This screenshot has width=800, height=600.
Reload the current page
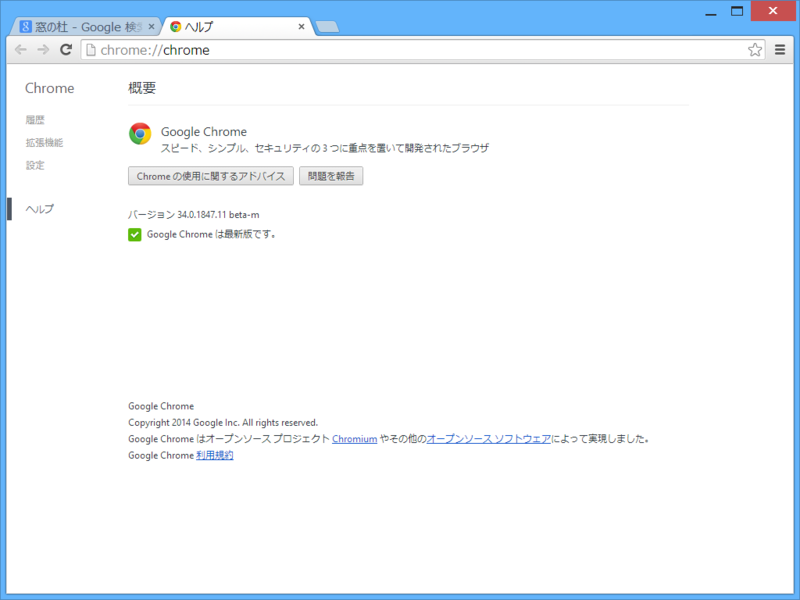66,49
